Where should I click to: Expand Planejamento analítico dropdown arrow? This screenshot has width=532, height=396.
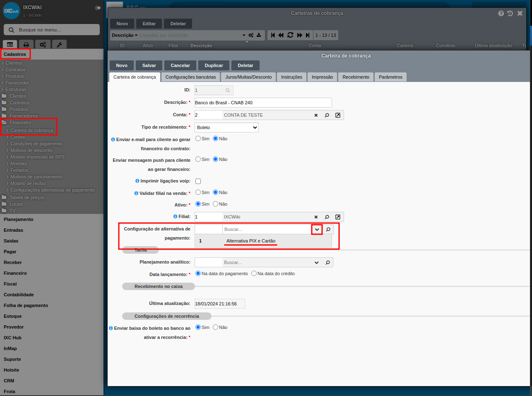point(317,263)
